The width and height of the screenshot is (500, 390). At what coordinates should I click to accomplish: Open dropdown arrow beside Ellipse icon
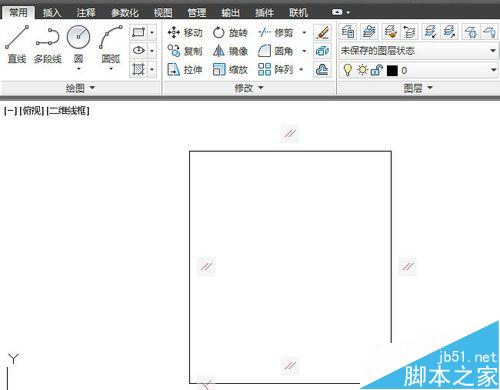[x=152, y=51]
